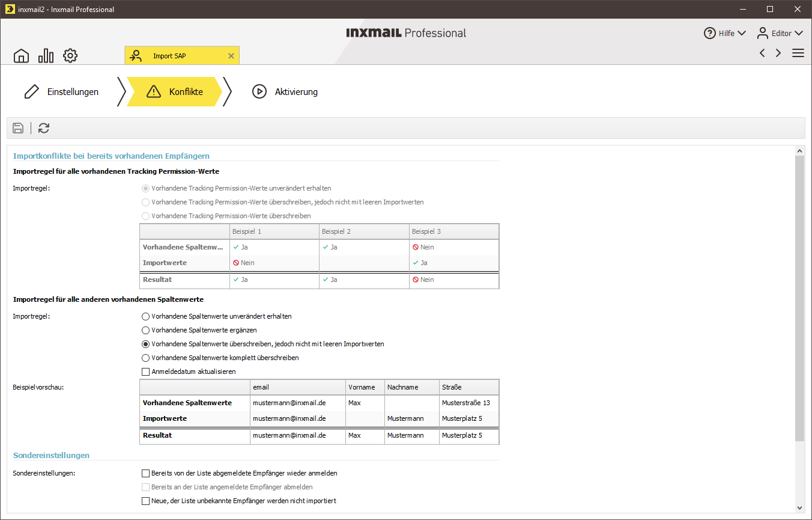Viewport: 812px width, 520px height.
Task: Click the Beispiel 2 column header
Action: point(364,231)
